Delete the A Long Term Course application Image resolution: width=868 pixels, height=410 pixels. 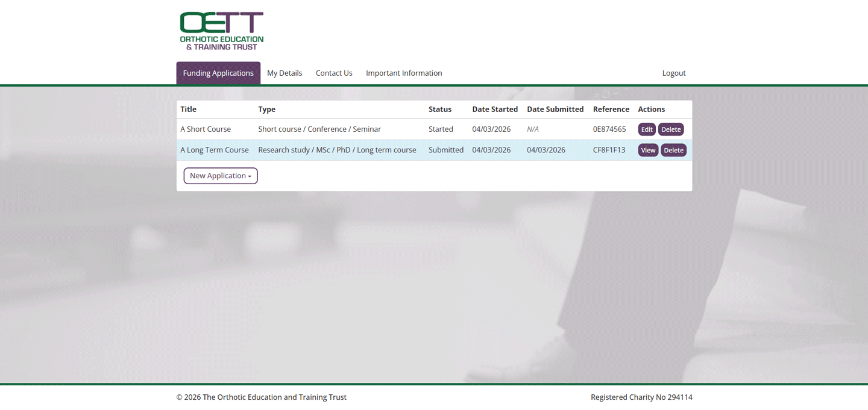(x=673, y=150)
